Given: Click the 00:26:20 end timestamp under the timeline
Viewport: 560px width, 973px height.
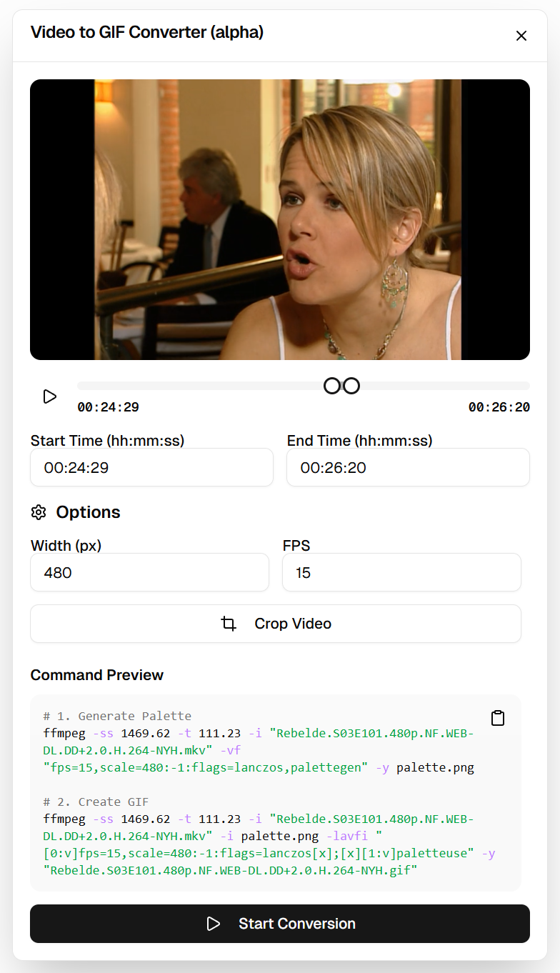Looking at the screenshot, I should 499,407.
